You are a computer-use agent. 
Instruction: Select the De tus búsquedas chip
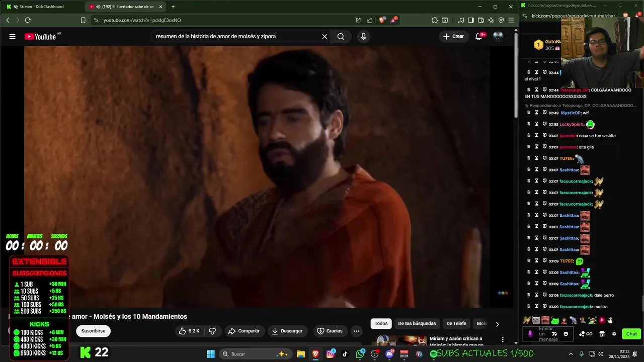point(417,324)
